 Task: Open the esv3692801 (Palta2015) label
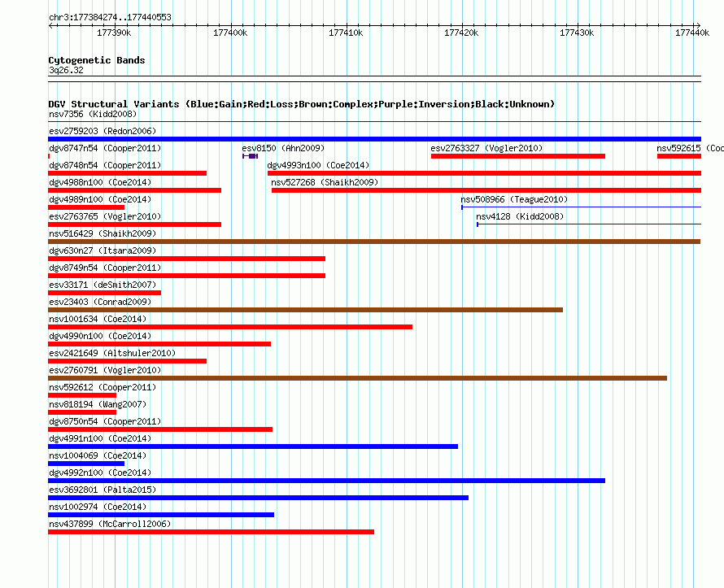point(102,490)
